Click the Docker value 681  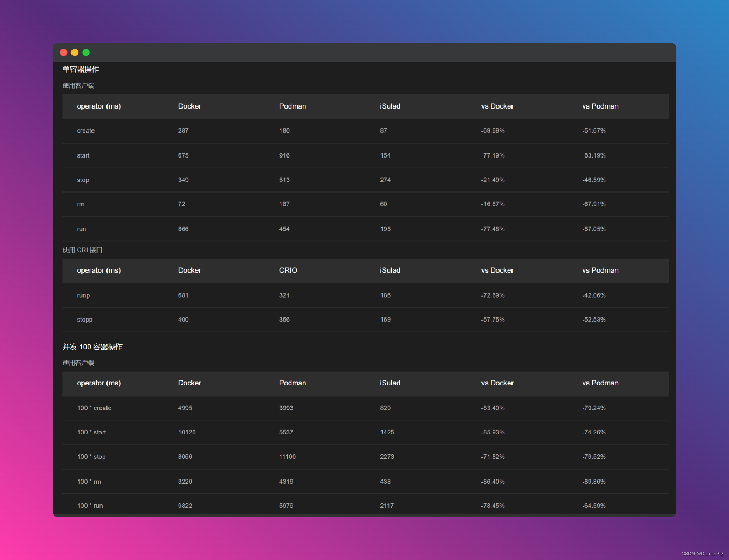click(183, 295)
